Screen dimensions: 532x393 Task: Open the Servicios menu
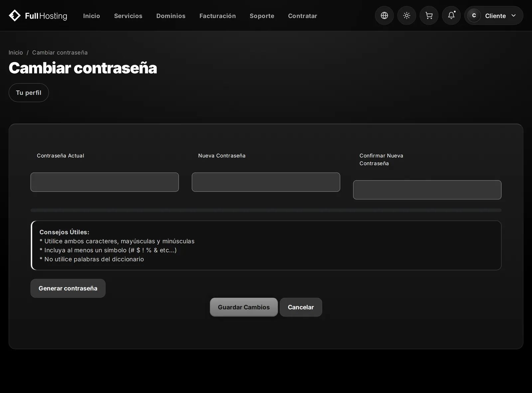point(128,16)
